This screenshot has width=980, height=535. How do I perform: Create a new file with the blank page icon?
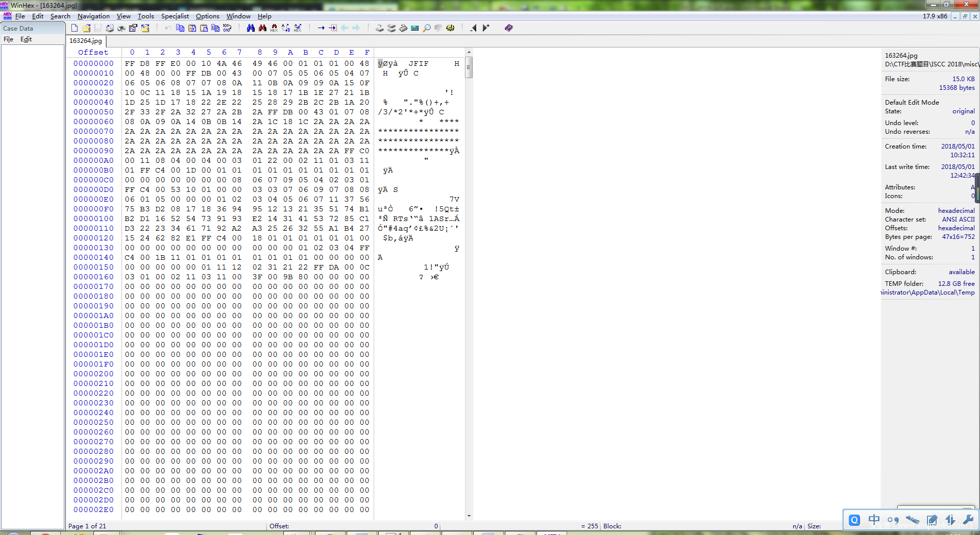(x=75, y=28)
